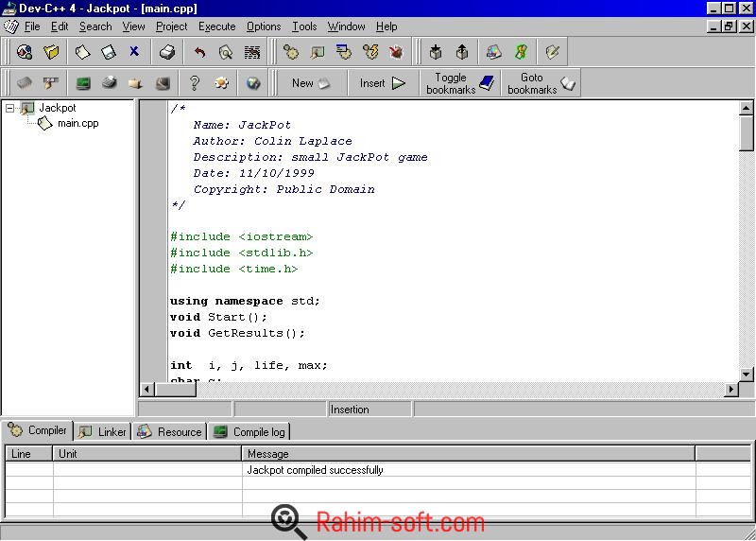Open the Options menu
The width and height of the screenshot is (756, 541).
point(264,26)
